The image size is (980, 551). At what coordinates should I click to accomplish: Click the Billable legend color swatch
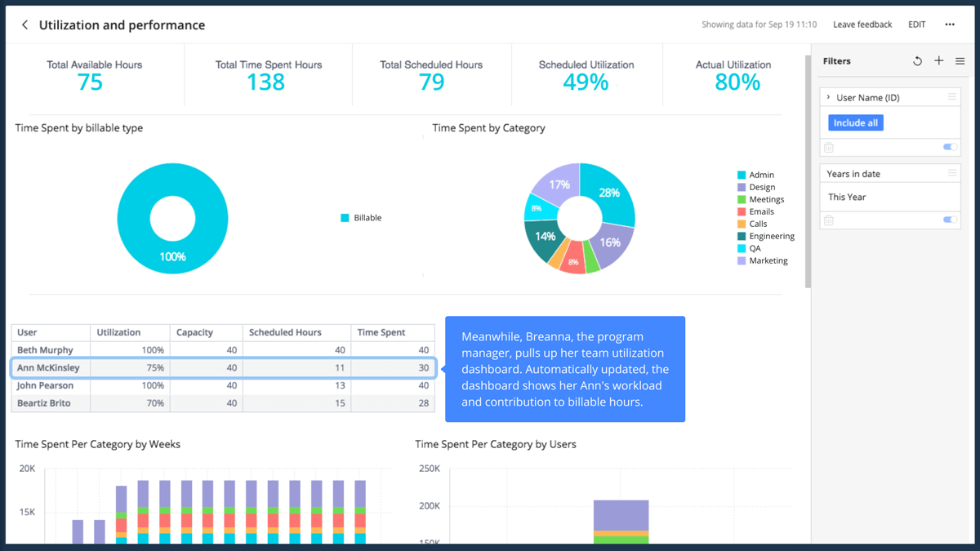pyautogui.click(x=345, y=218)
